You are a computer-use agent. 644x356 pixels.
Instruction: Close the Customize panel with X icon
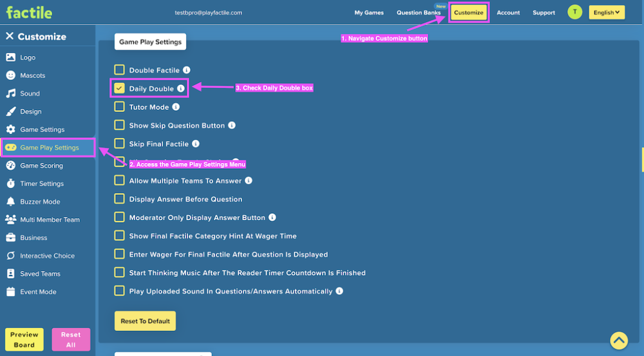pos(10,36)
